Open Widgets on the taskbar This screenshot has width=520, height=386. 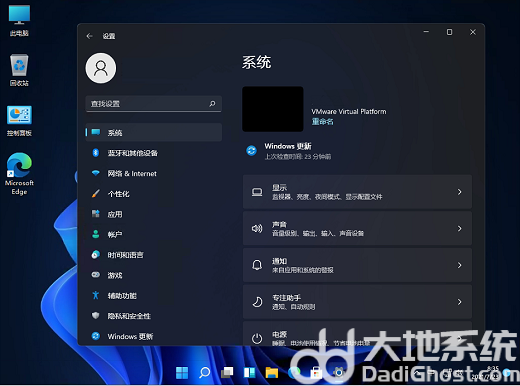tap(249, 373)
